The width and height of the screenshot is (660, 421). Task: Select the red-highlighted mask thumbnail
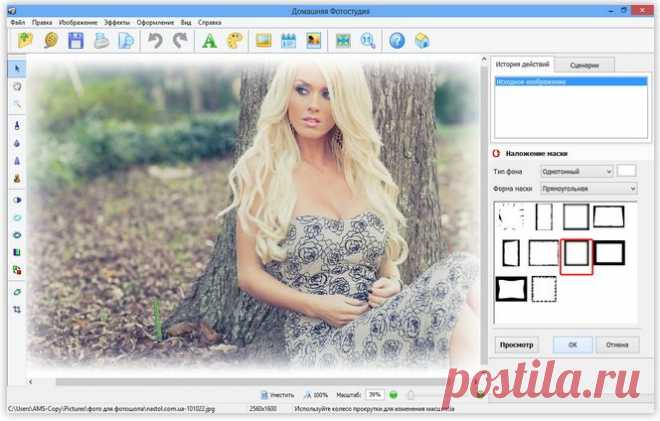pyautogui.click(x=577, y=254)
